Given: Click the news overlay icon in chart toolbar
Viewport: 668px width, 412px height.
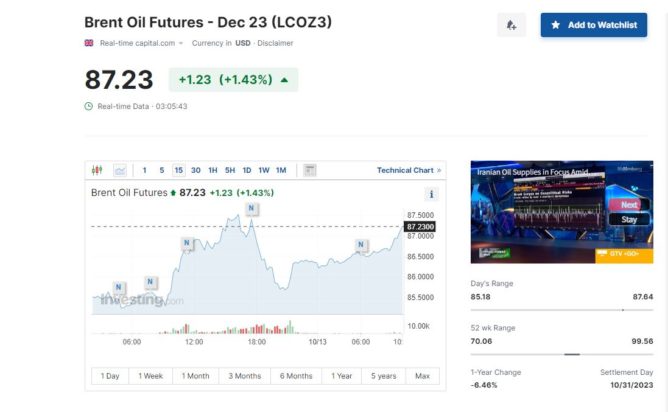Looking at the screenshot, I should 310,170.
